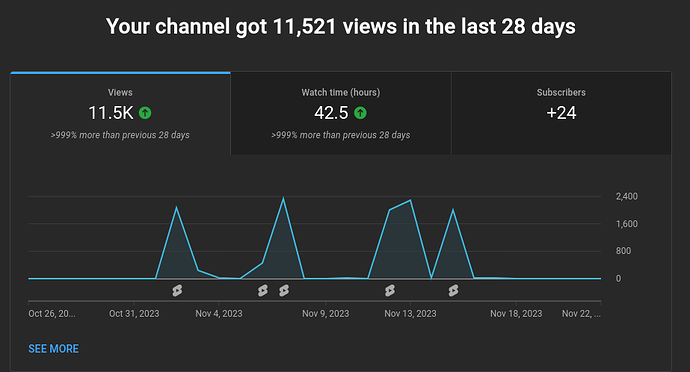690x372 pixels.
Task: Click the 2,400 value on the vertical axis
Action: tap(627, 196)
